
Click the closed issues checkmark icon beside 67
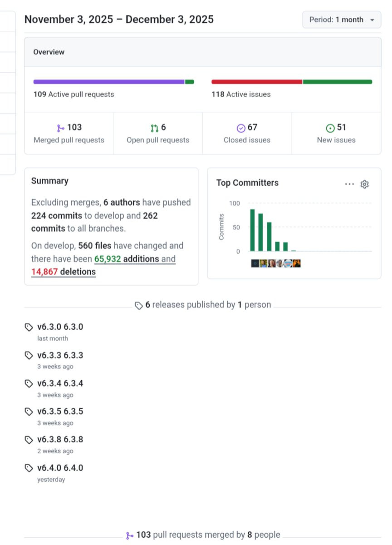coord(241,128)
